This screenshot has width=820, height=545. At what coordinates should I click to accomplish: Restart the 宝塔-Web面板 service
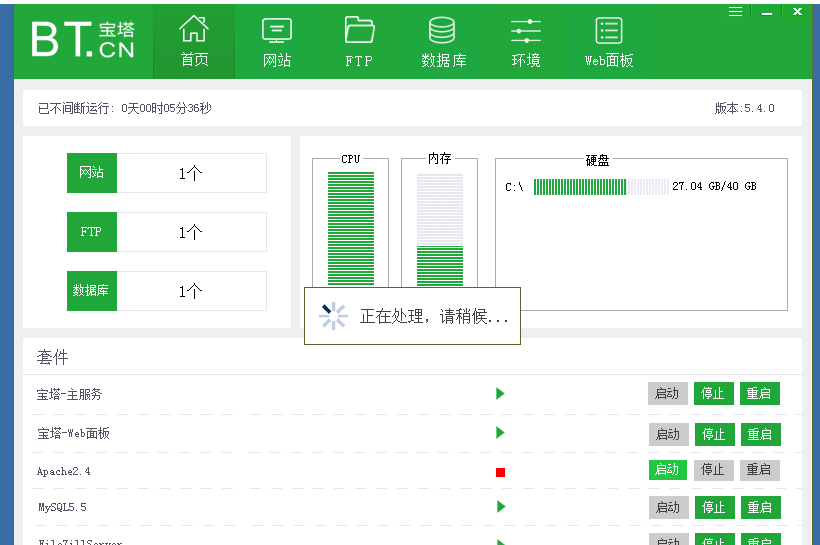coord(760,434)
